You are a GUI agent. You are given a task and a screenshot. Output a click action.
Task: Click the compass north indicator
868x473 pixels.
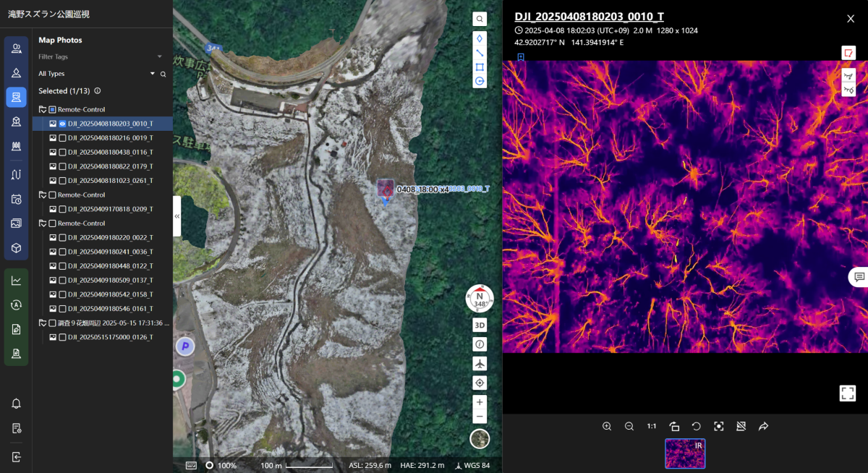pos(480,297)
